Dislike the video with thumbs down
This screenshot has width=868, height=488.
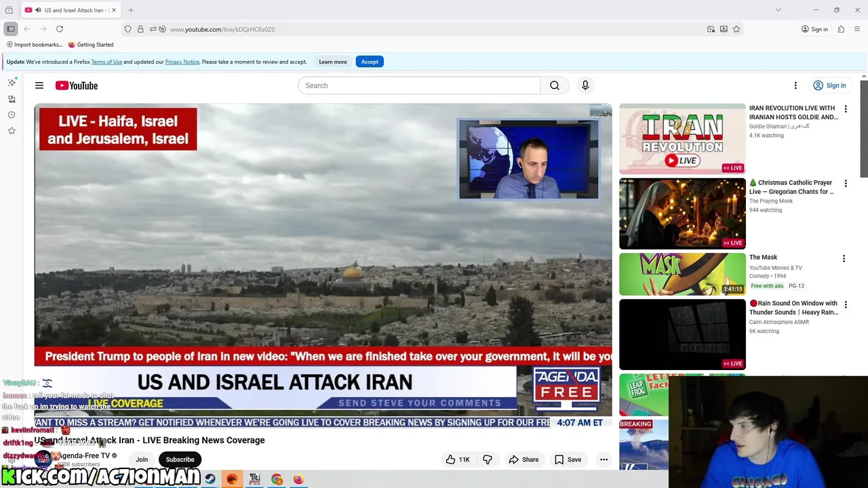pyautogui.click(x=488, y=460)
